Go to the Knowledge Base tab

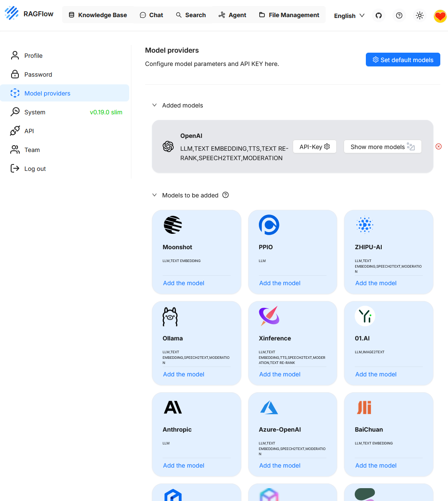click(98, 15)
